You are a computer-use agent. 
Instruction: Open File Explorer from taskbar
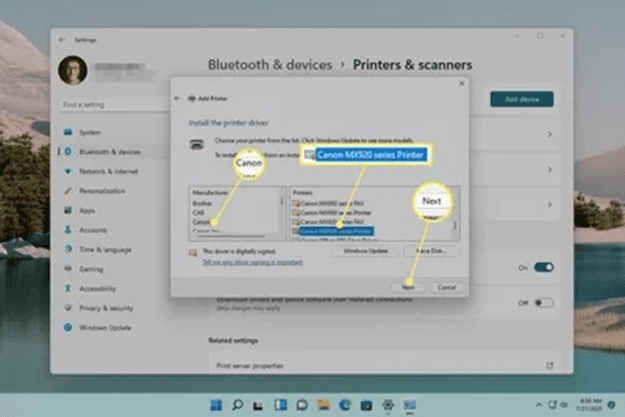click(324, 405)
